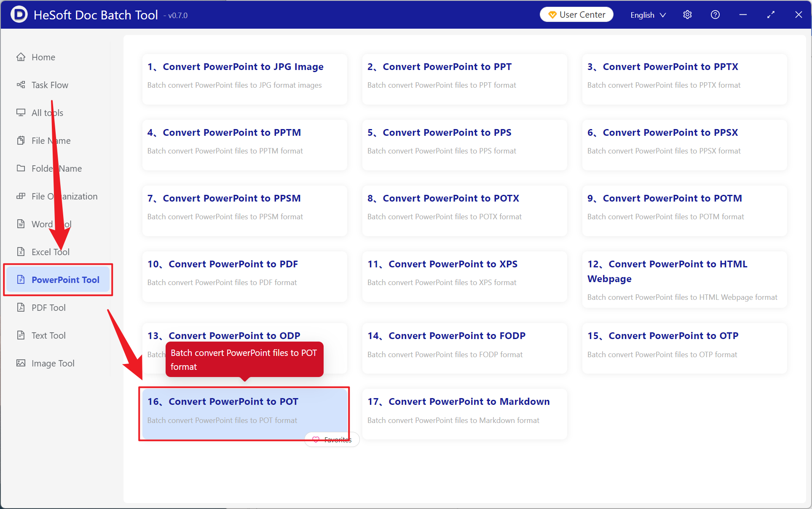Open Convert PowerPoint to POT card
Viewport: 812px width, 509px height.
245,414
